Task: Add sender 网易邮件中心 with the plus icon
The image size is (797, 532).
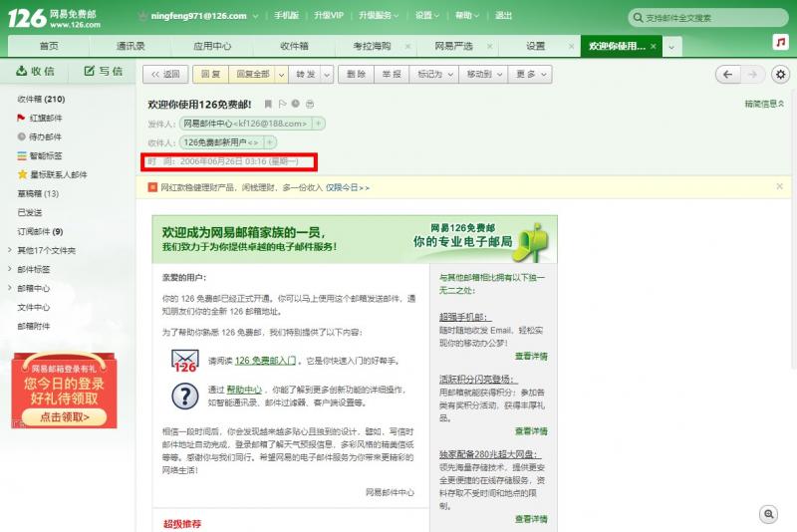Action: [x=318, y=124]
